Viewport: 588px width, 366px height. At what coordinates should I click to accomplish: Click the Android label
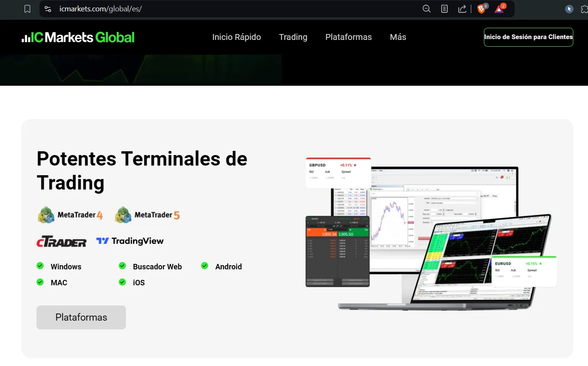[228, 267]
